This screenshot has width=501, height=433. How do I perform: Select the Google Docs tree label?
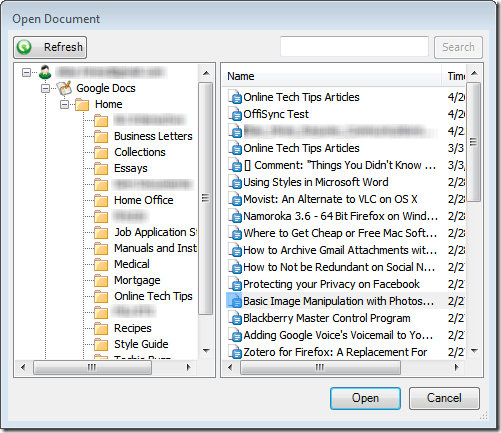tap(106, 88)
